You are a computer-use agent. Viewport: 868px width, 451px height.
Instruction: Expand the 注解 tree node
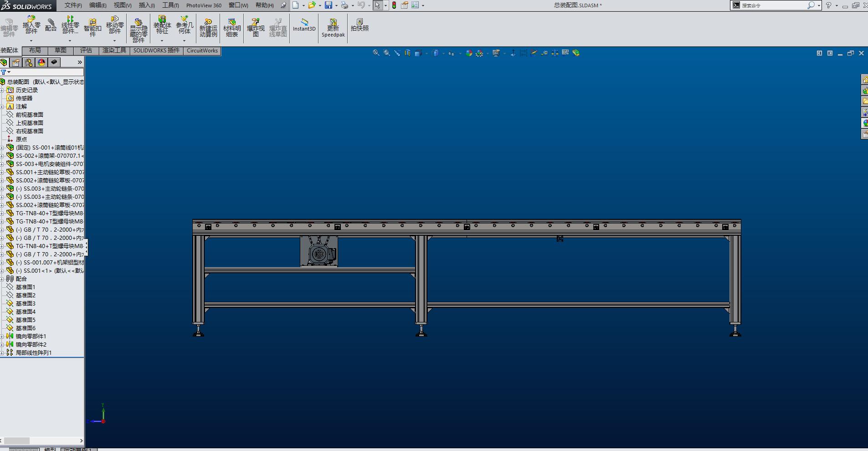tap(2, 107)
